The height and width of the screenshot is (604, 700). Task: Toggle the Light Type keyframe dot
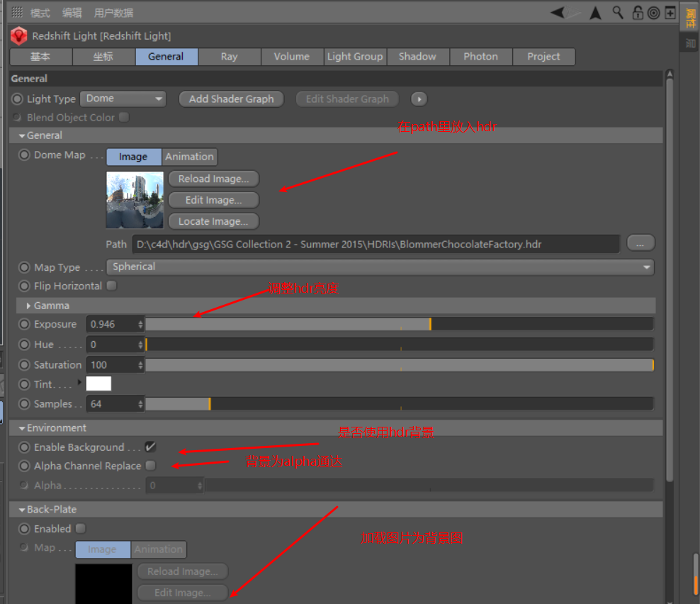(x=18, y=99)
